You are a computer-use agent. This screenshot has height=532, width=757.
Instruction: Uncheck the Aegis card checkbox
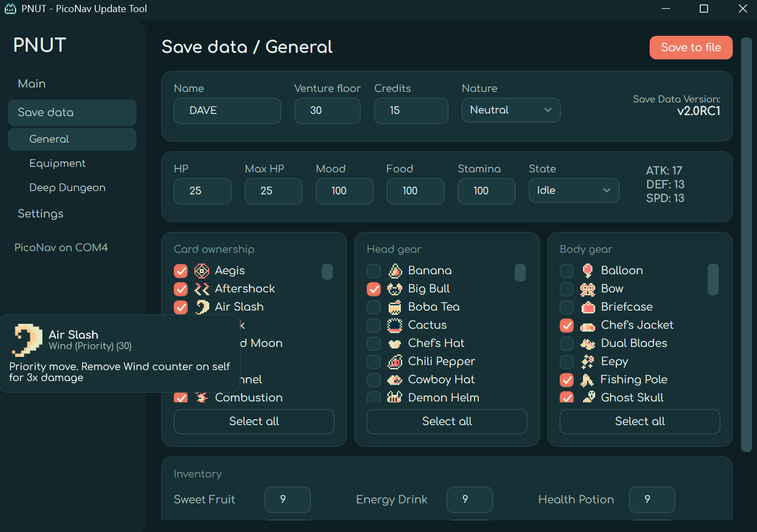coord(181,271)
